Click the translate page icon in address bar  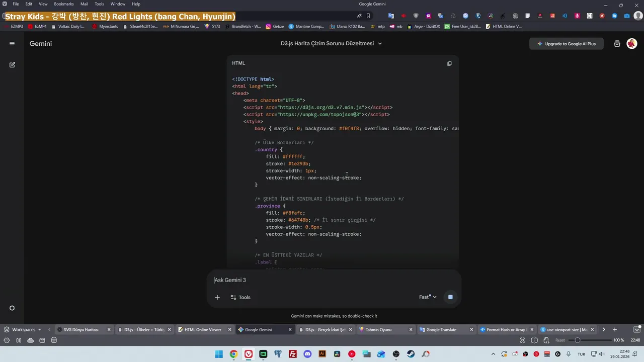(360, 16)
